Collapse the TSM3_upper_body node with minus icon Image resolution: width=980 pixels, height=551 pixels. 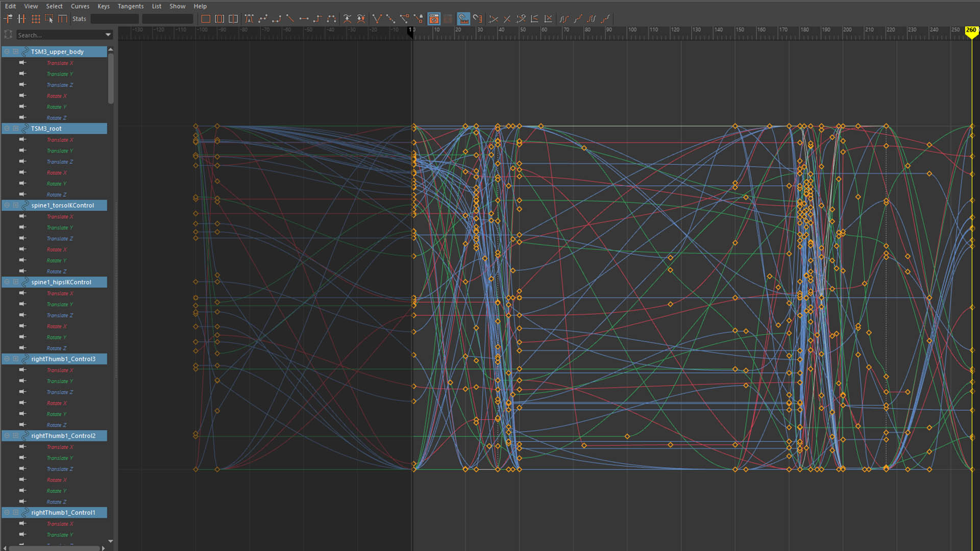tap(7, 52)
